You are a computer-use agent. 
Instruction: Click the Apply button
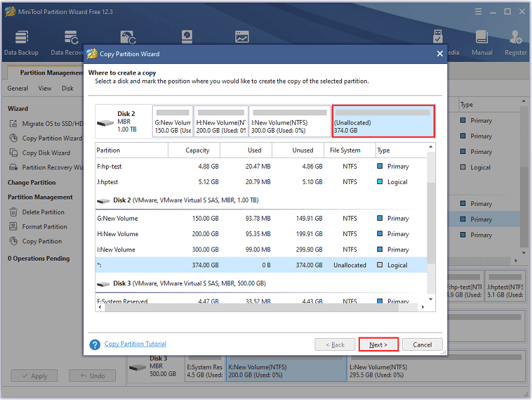pyautogui.click(x=34, y=376)
